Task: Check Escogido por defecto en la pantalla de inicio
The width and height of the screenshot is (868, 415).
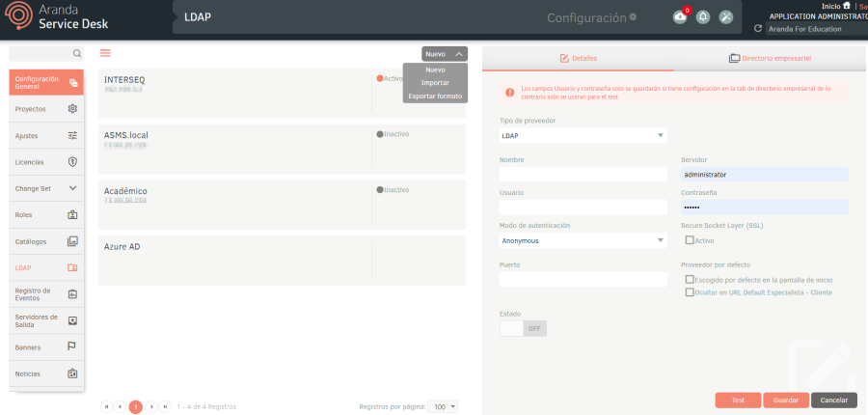Action: [690, 280]
